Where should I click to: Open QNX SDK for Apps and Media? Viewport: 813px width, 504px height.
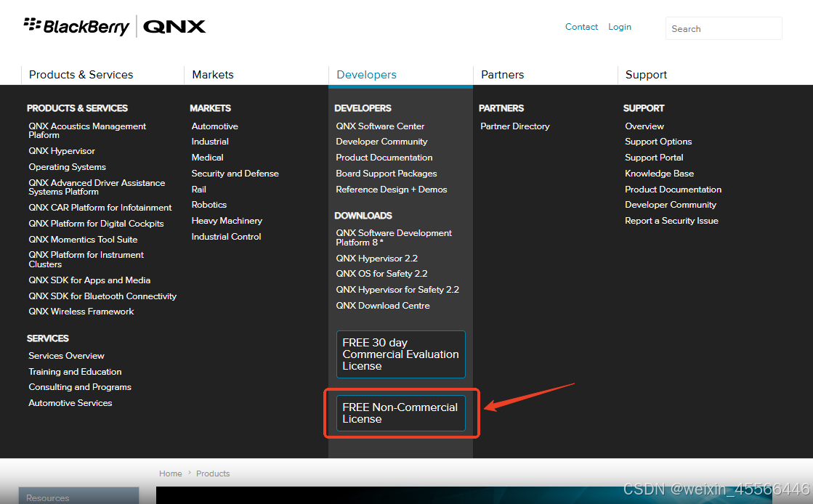pos(89,280)
